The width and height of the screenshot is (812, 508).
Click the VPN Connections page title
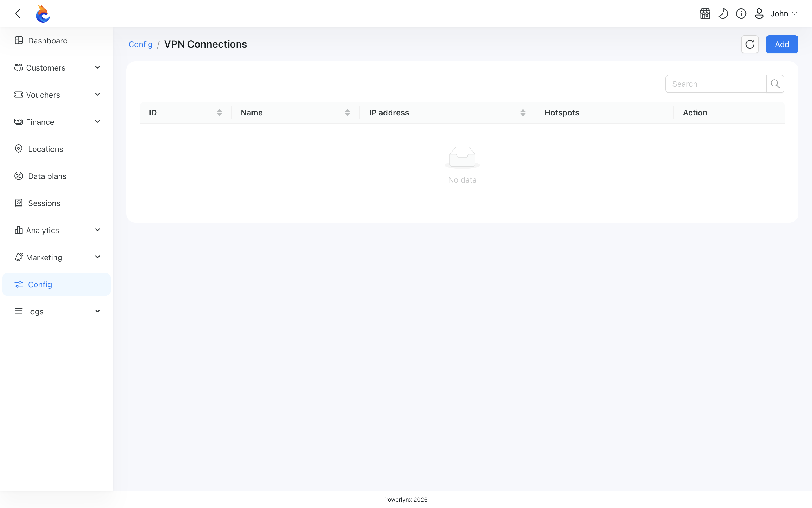coord(205,44)
